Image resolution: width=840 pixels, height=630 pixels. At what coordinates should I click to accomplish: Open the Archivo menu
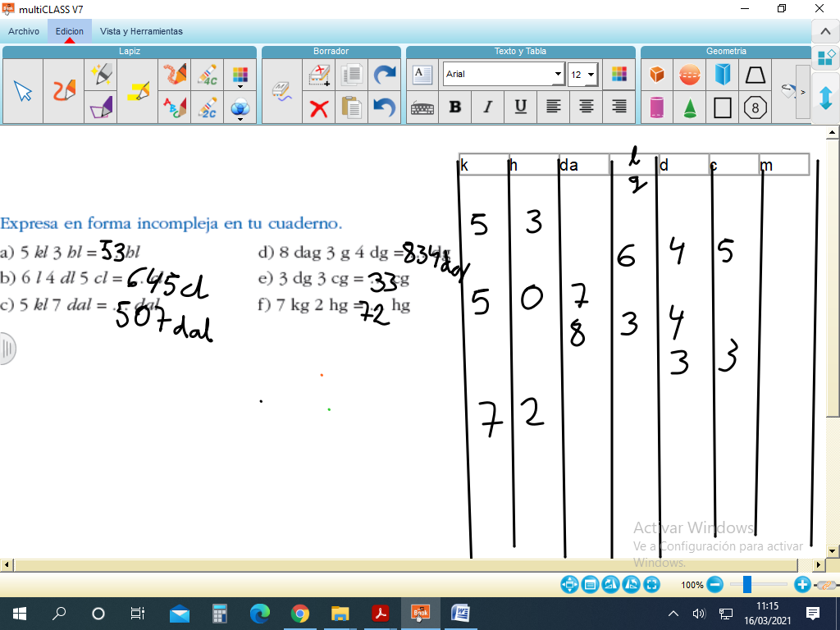[x=24, y=31]
